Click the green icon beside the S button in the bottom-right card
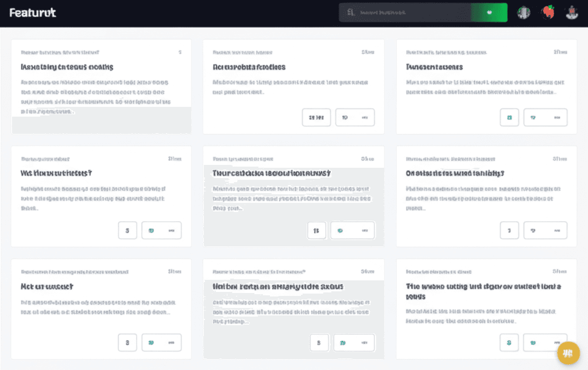 533,342
